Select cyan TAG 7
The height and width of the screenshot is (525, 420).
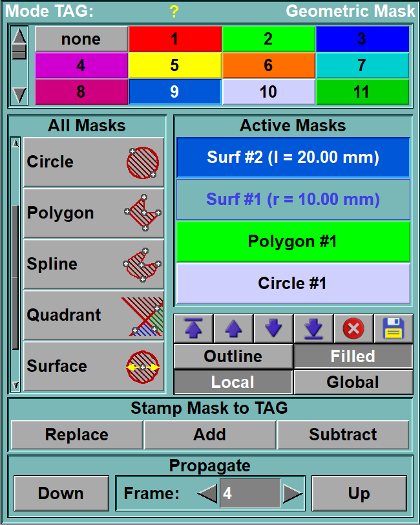(x=362, y=65)
